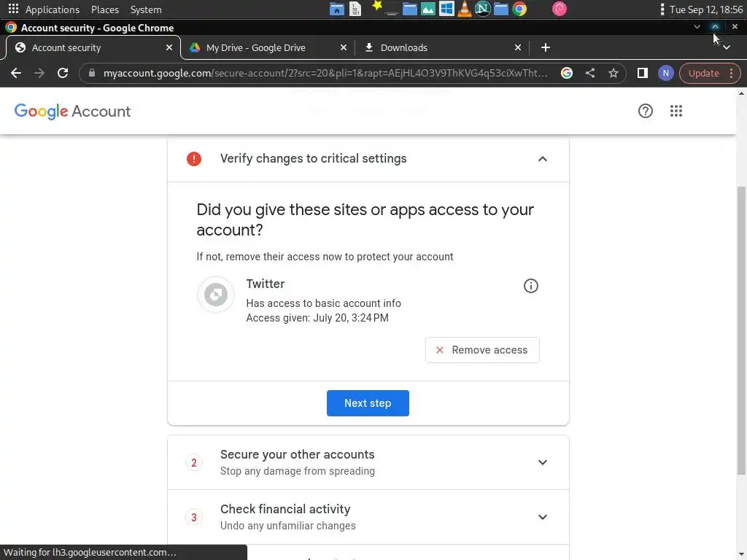Open the image viewer panel icon

(x=427, y=9)
